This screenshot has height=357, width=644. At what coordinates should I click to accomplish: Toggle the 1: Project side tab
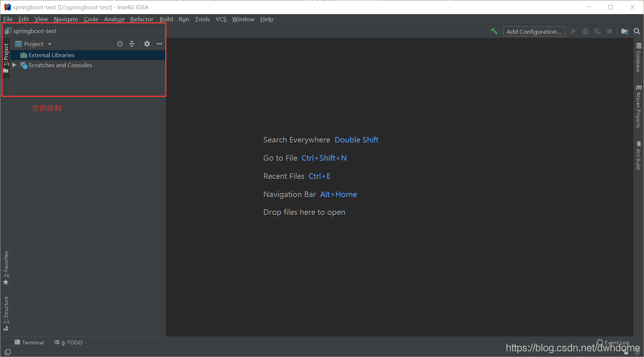point(6,58)
